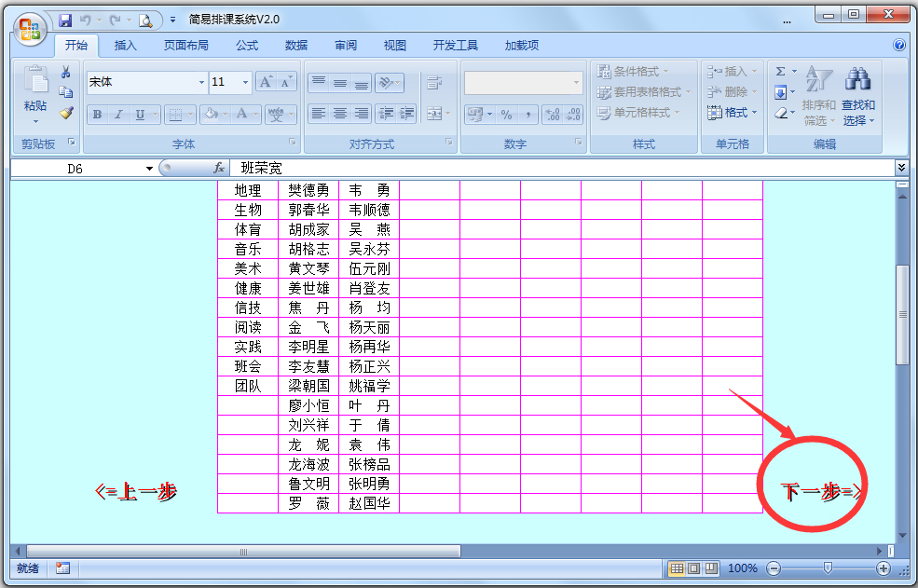Click the 下一步 next step button

pos(821,491)
